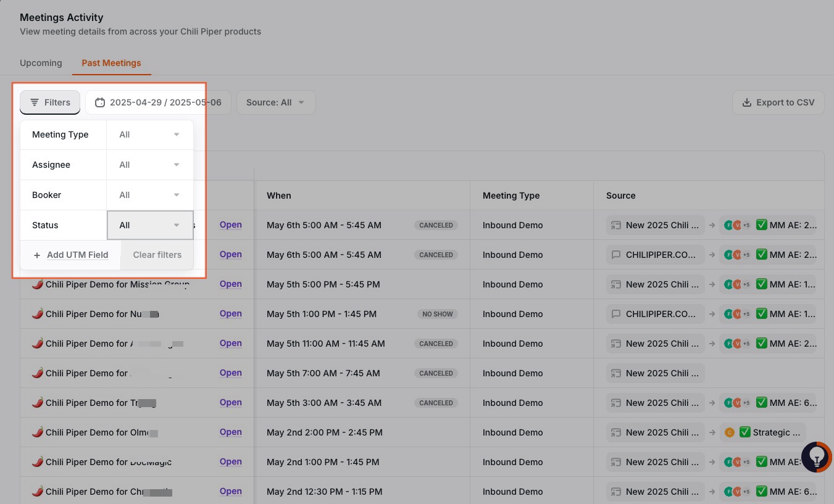This screenshot has height=504, width=834.
Task: Click chili pepper icon on Mission Group row
Action: (x=37, y=284)
